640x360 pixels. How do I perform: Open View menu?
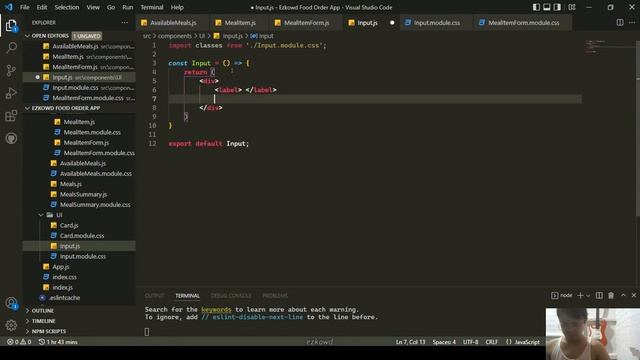coord(93,7)
